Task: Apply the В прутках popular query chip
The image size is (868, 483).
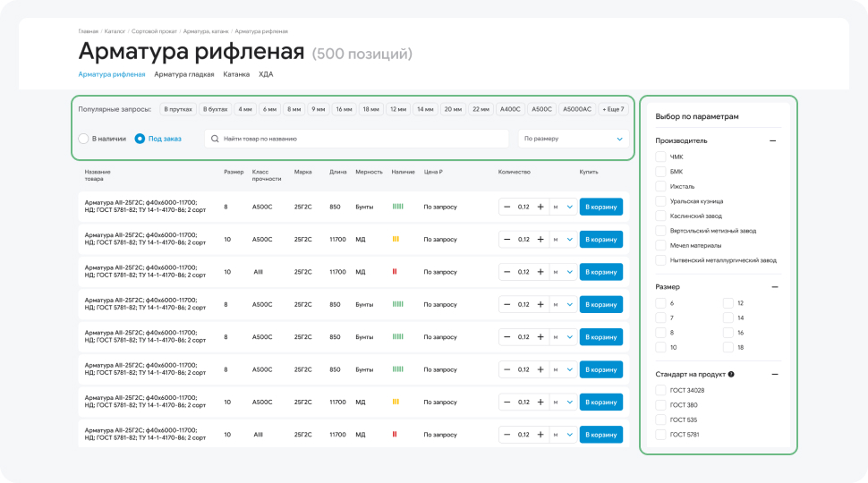Action: click(x=178, y=109)
